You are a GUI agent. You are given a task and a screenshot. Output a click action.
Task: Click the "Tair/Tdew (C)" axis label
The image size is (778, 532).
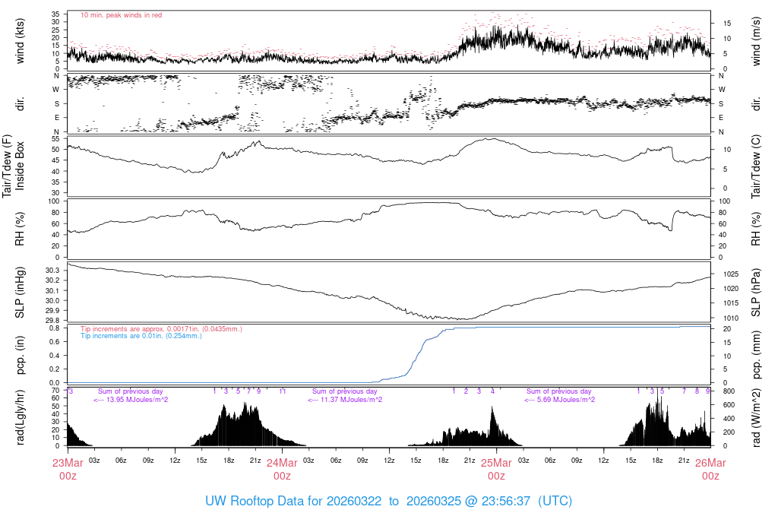point(756,166)
